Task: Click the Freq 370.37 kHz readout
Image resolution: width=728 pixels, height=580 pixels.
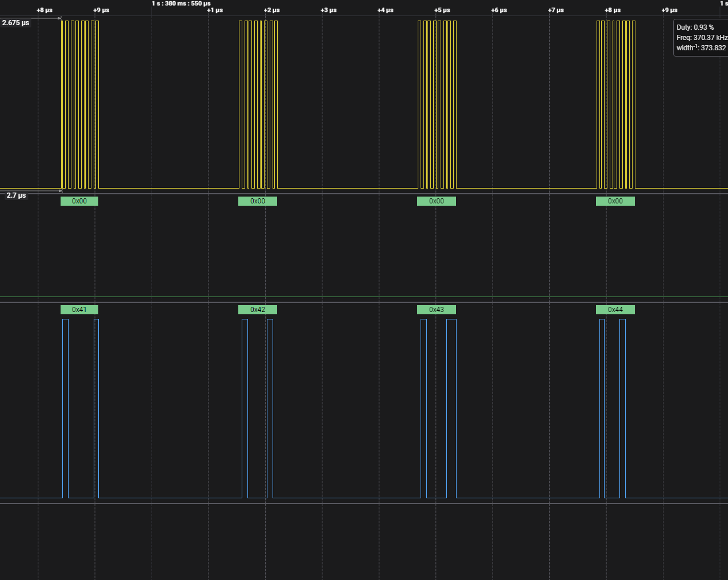Action: [x=702, y=38]
